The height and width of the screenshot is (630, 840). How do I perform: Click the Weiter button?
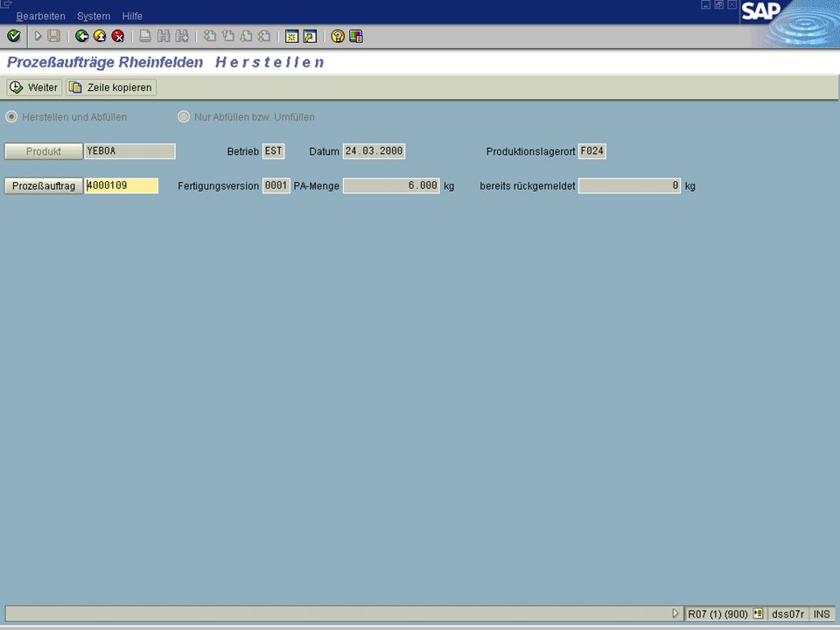[x=34, y=87]
